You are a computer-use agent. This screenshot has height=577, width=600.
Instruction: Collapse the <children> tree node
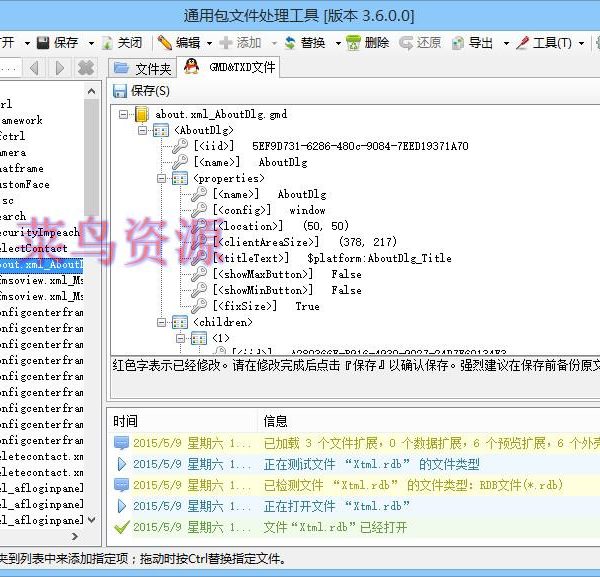click(161, 322)
